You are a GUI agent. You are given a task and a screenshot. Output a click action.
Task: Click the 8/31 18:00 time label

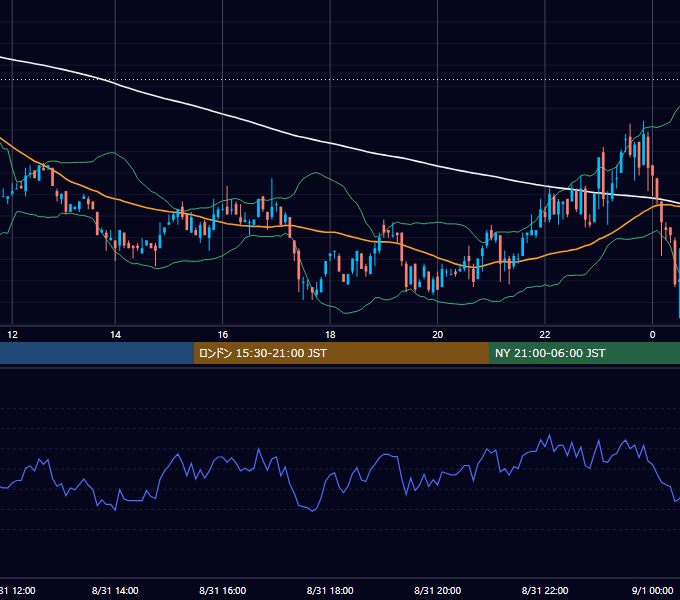[x=330, y=590]
